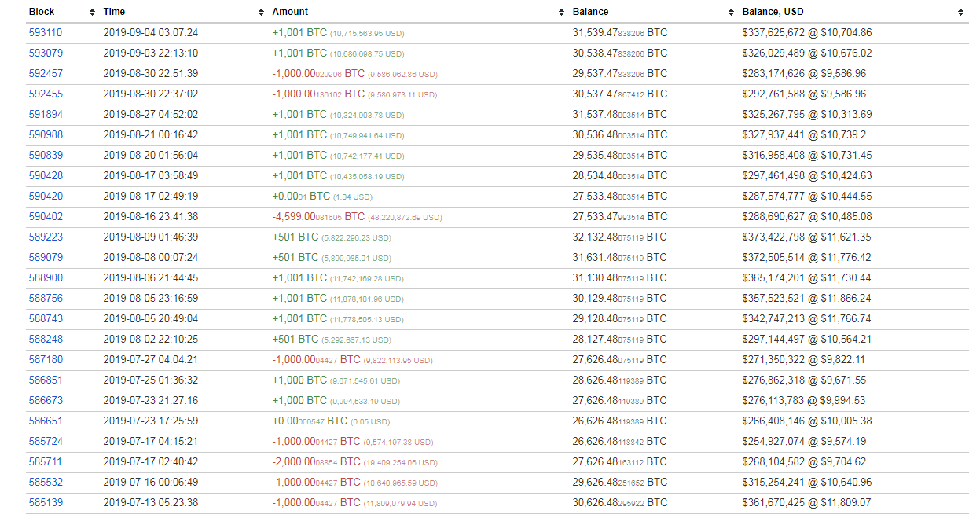Click the Amount column sort arrows icon
Image resolution: width=980 pixels, height=518 pixels.
coord(561,13)
